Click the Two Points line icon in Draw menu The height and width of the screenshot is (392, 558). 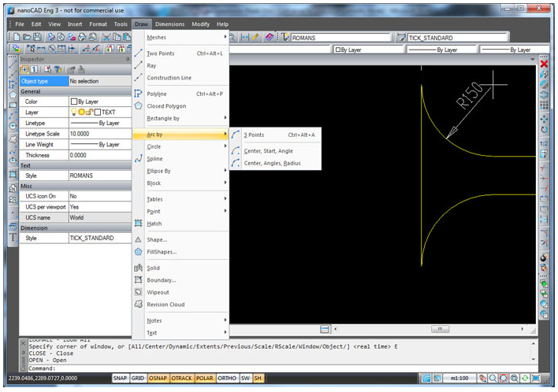point(139,54)
